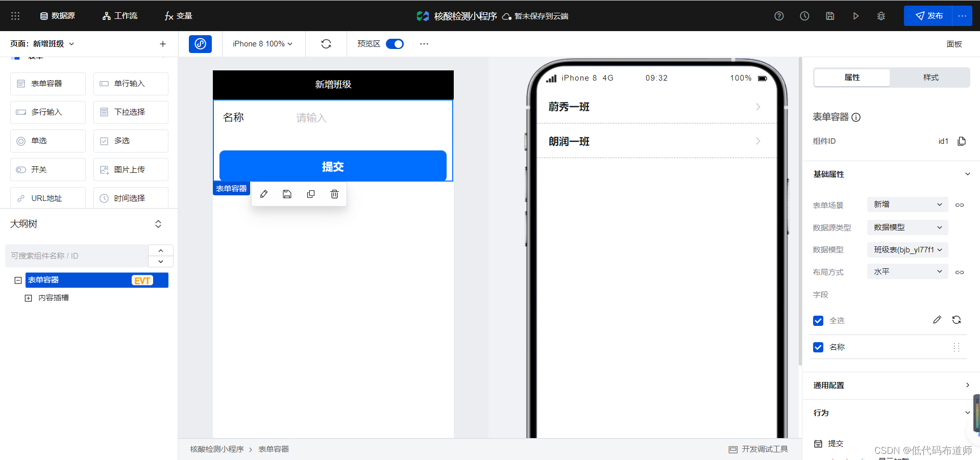The width and height of the screenshot is (980, 460).
Task: Click the duplicate component icon
Action: [x=311, y=194]
